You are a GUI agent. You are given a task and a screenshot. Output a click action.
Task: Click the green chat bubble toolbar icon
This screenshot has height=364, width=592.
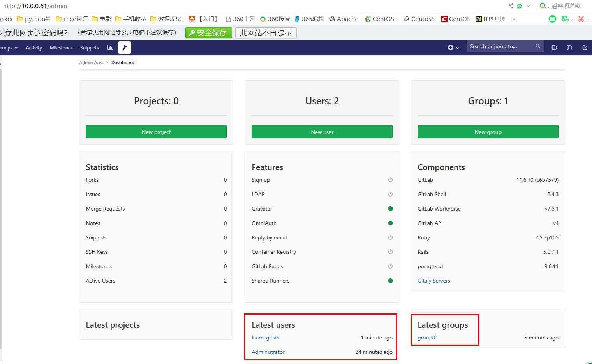pyautogui.click(x=552, y=19)
